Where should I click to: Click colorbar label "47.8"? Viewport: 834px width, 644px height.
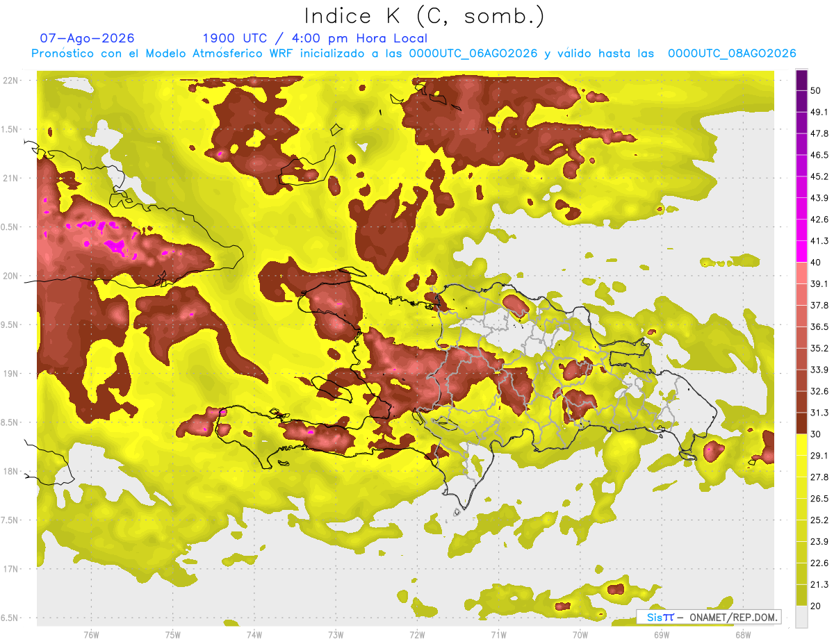click(819, 133)
